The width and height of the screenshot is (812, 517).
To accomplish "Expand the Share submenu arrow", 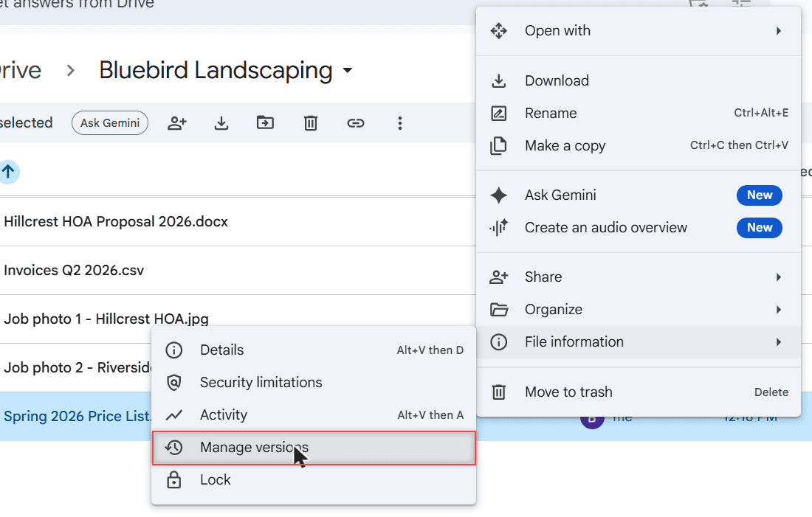I will point(779,277).
